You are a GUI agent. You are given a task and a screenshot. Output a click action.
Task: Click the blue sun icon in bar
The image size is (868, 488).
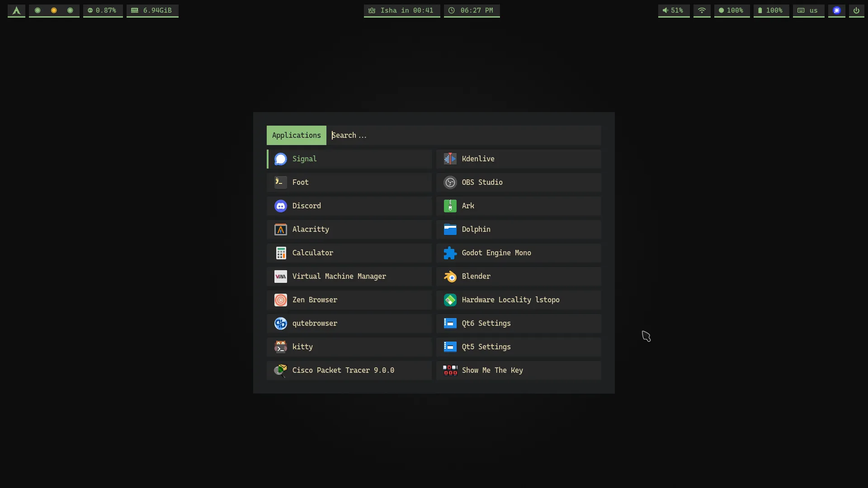[837, 10]
